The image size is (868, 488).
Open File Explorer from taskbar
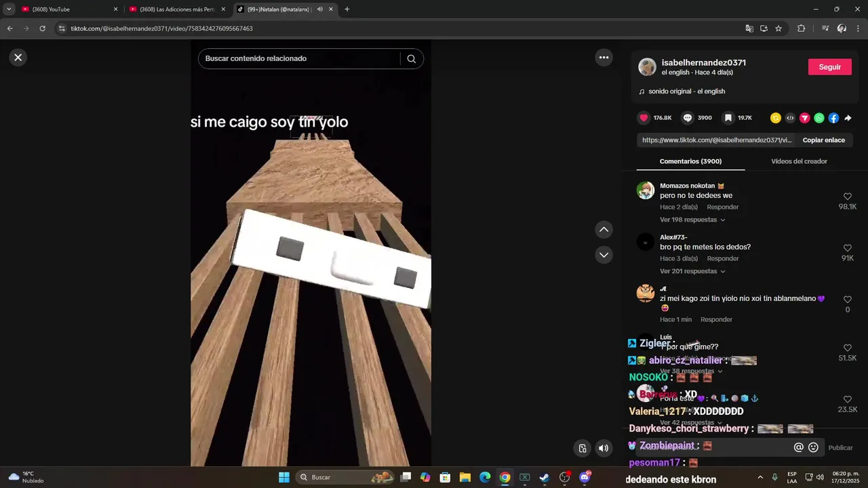tap(465, 477)
